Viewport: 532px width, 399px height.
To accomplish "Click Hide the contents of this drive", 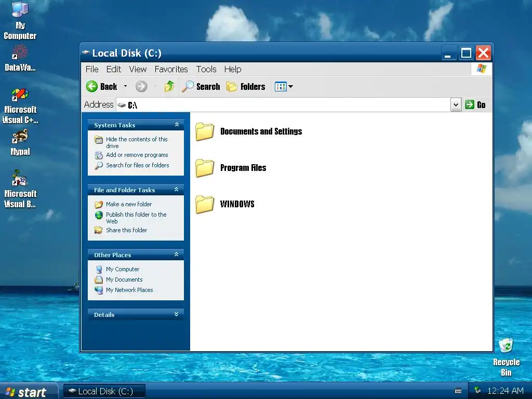I will [x=137, y=142].
